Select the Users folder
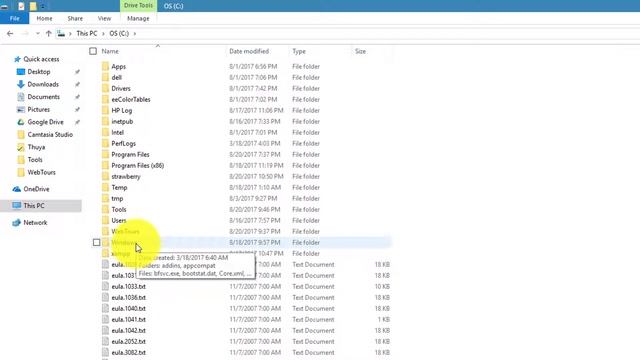The width and height of the screenshot is (640, 360). click(x=119, y=221)
